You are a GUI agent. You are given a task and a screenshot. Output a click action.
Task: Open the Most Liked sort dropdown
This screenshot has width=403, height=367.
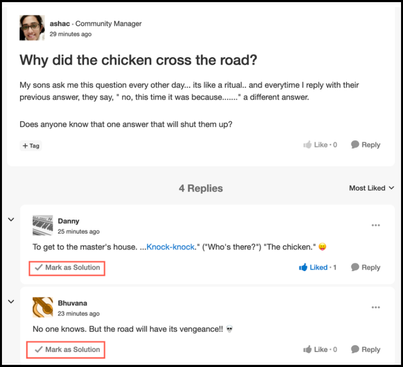tap(371, 188)
